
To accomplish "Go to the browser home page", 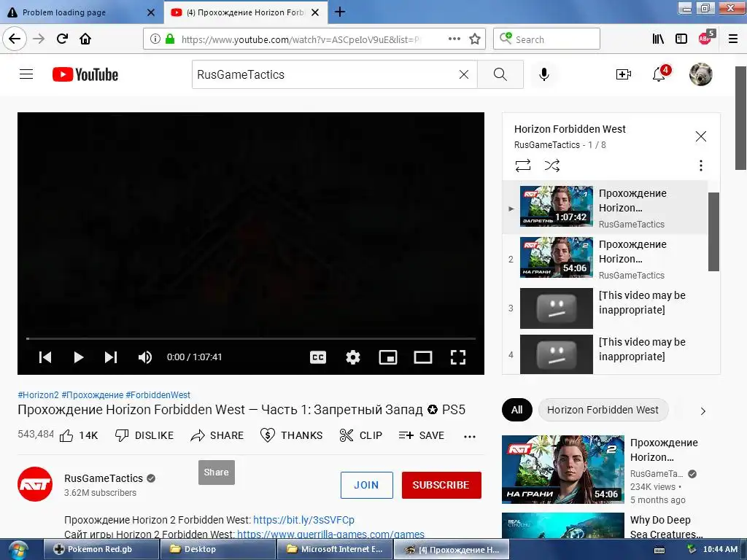I will (x=85, y=39).
